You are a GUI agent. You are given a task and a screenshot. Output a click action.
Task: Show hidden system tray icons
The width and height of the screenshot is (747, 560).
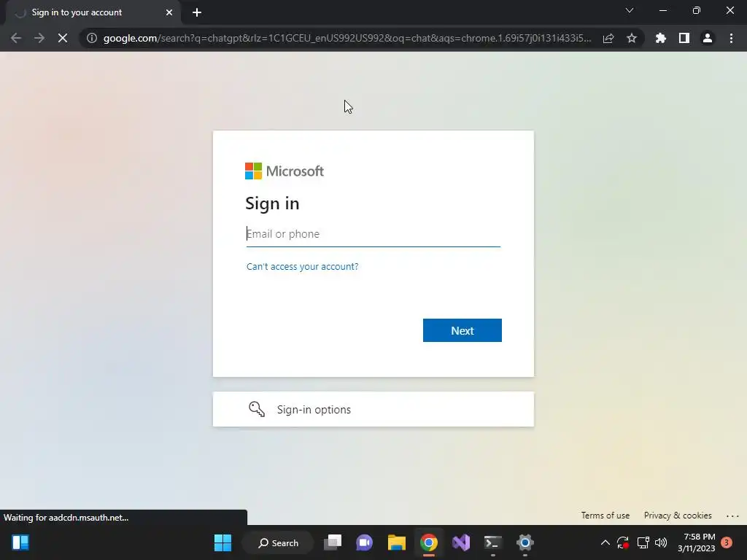pyautogui.click(x=605, y=542)
